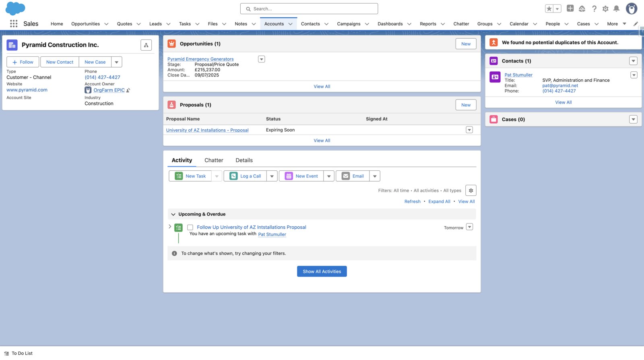Open the Trailhead Guidance Center icon
The image size is (644, 360).
(582, 8)
